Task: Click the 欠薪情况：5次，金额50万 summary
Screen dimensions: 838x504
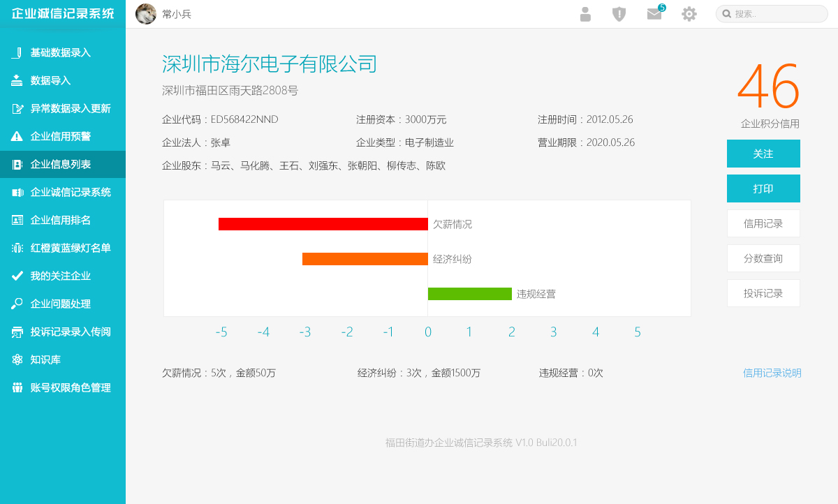Action: click(x=219, y=373)
